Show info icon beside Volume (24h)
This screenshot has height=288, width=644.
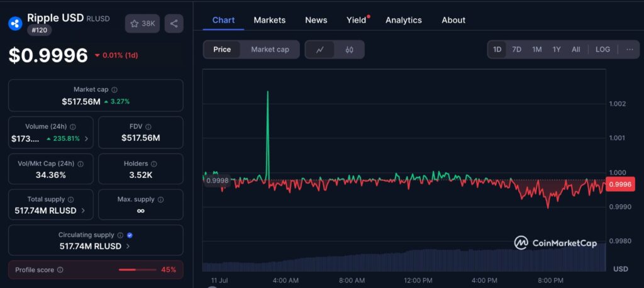(73, 127)
